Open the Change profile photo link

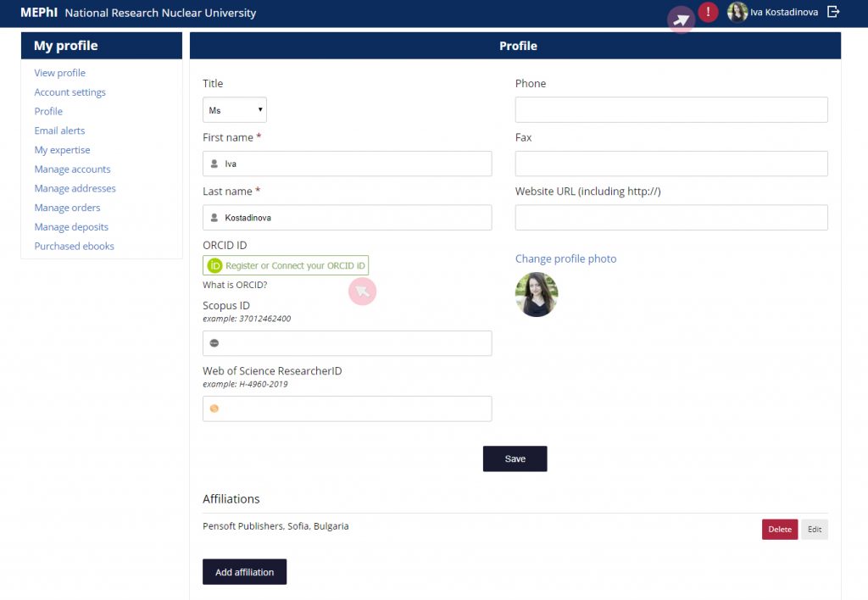coord(565,259)
